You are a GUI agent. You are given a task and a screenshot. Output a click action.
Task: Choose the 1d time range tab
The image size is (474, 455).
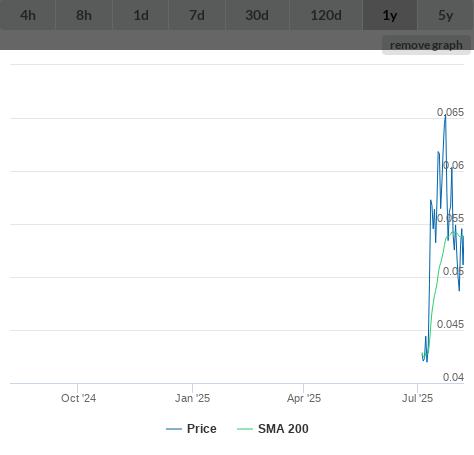pos(141,15)
